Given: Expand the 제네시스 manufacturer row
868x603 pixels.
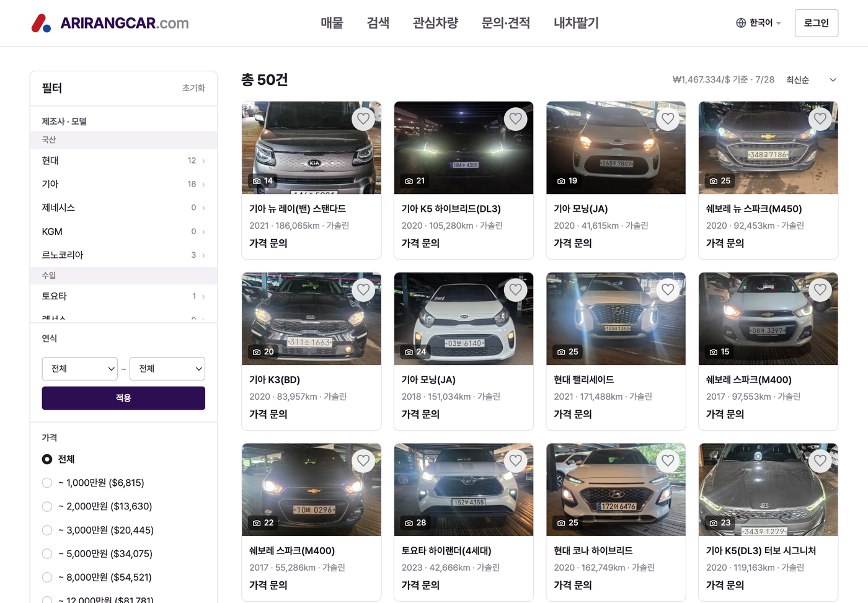Looking at the screenshot, I should (123, 208).
